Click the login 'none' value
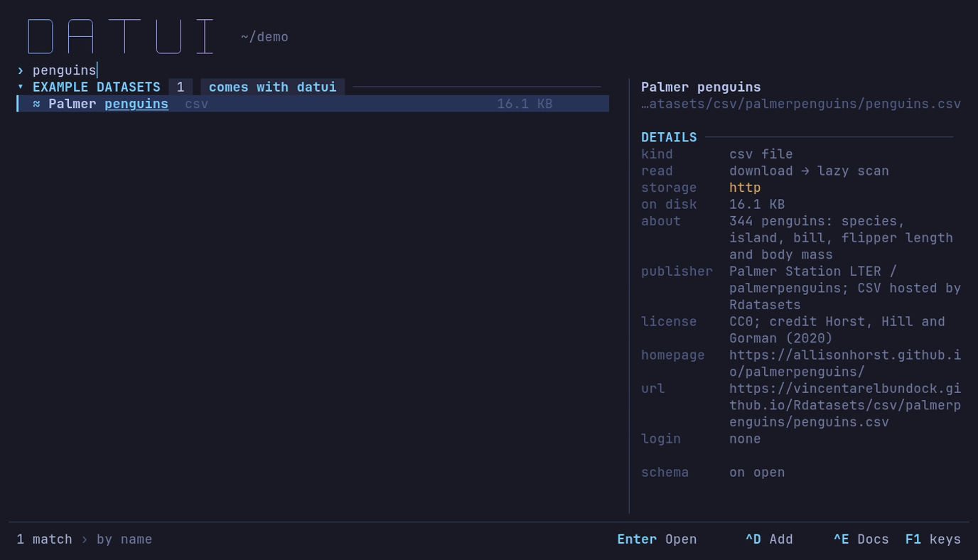This screenshot has width=978, height=560. coord(745,438)
